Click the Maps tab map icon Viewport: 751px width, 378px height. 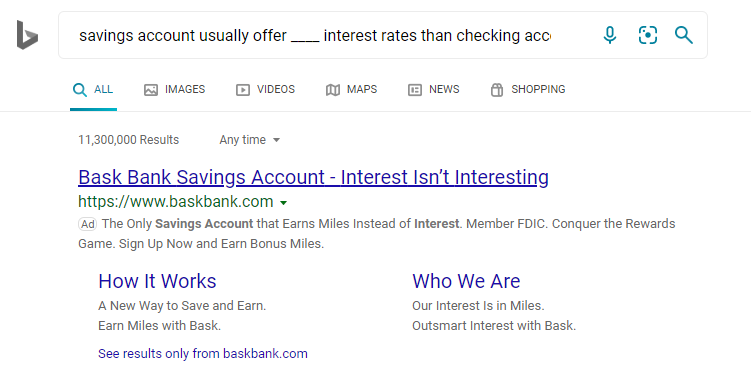coord(333,90)
